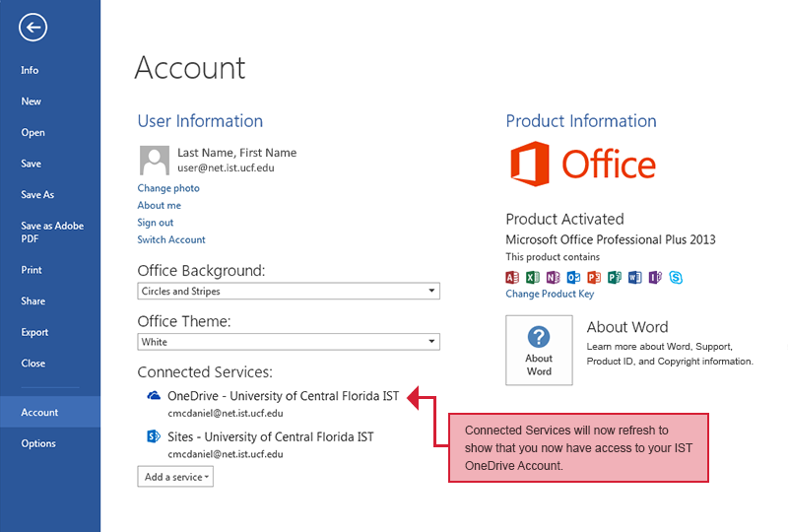This screenshot has height=532, width=788.
Task: Click the Sign out link
Action: (x=156, y=223)
